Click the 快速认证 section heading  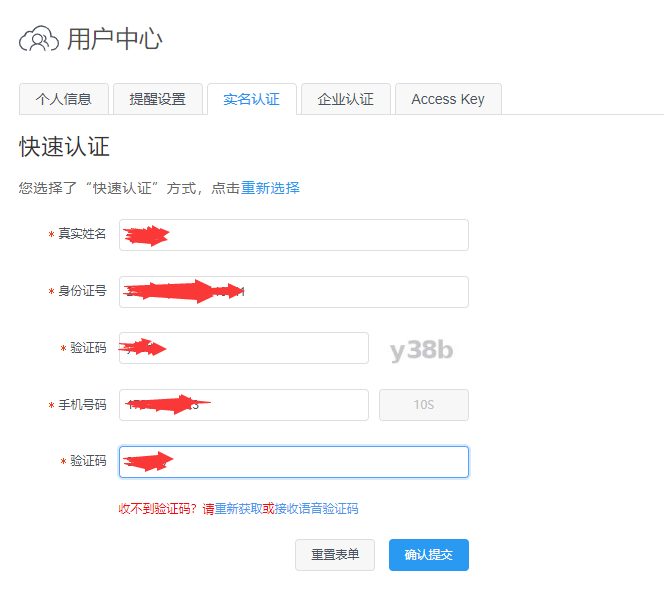[64, 147]
